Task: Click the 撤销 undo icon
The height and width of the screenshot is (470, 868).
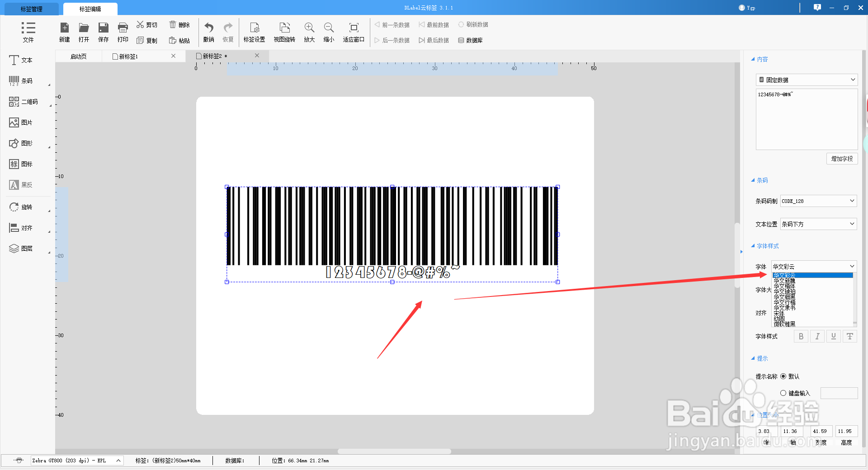Action: click(208, 32)
